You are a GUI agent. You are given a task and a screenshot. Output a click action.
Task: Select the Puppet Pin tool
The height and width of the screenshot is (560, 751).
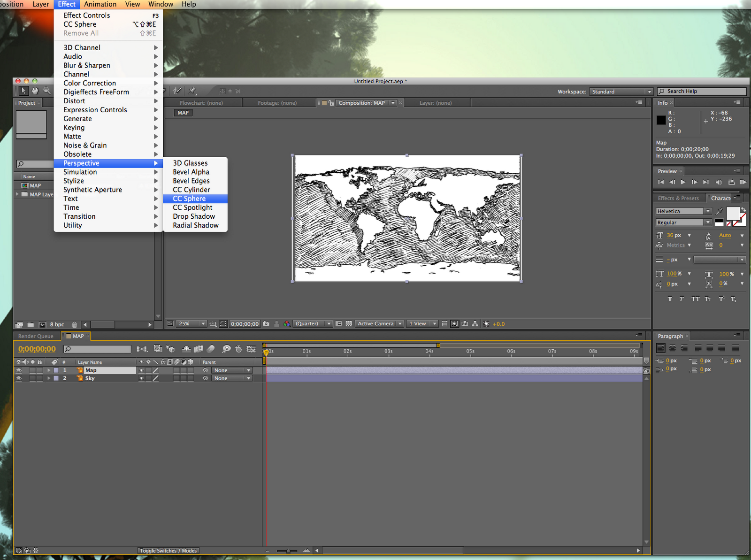coord(192,91)
